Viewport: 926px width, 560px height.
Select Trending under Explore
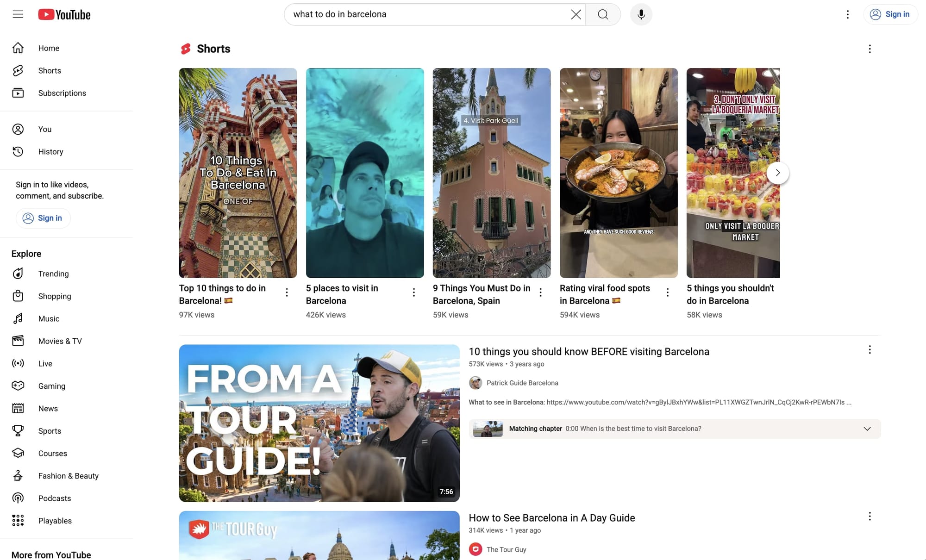[x=53, y=274]
